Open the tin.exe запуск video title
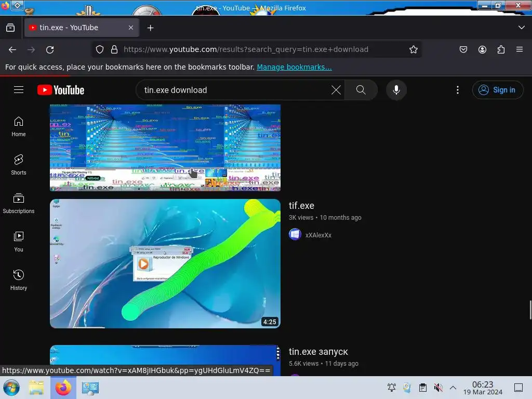The image size is (532, 399). coord(318,352)
